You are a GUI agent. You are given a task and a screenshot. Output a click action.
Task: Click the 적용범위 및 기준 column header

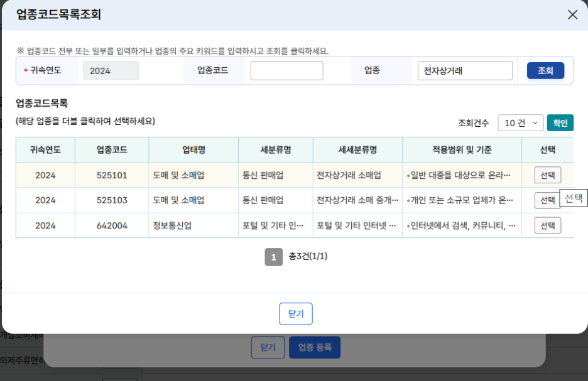tap(462, 150)
